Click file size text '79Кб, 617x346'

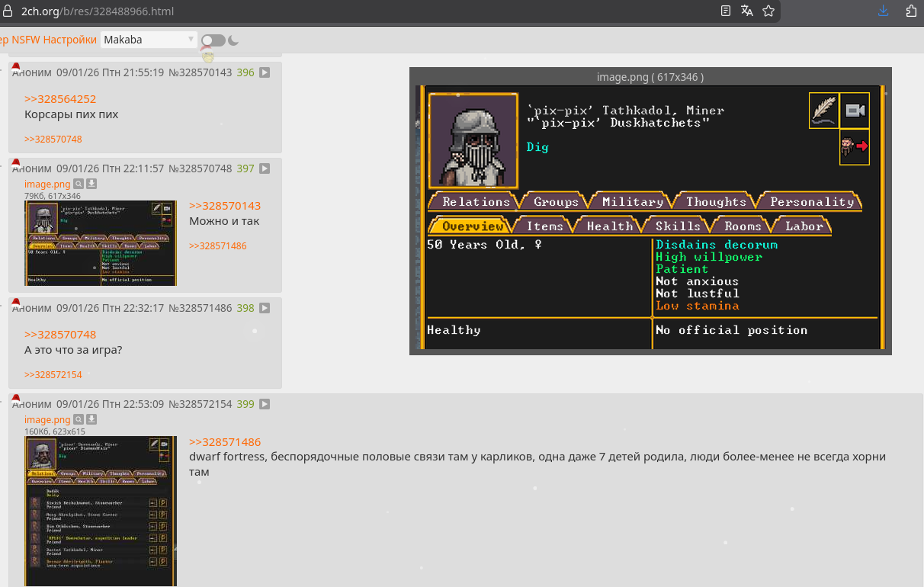[x=53, y=196]
